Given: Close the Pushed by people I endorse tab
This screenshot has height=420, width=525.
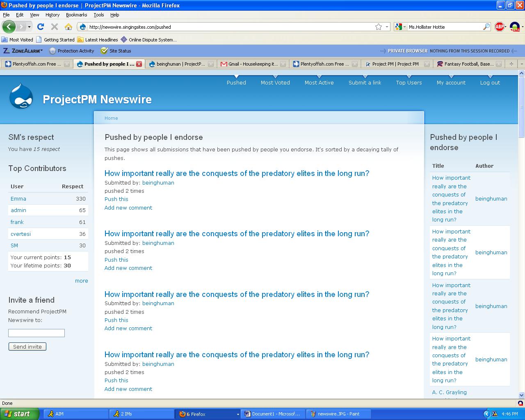Looking at the screenshot, I should (x=139, y=64).
